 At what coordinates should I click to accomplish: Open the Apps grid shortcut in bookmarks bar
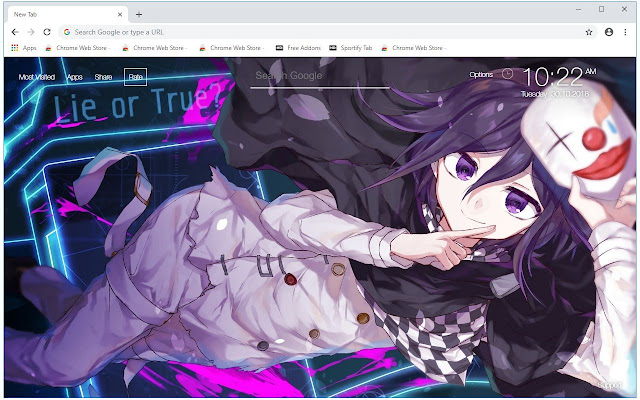[24, 48]
